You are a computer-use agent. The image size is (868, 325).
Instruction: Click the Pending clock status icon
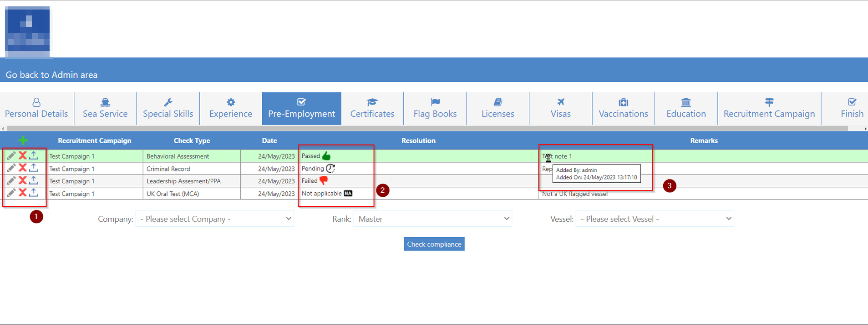coord(330,168)
